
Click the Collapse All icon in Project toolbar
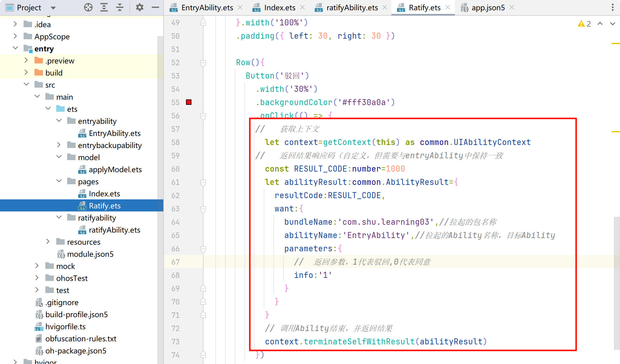(120, 8)
